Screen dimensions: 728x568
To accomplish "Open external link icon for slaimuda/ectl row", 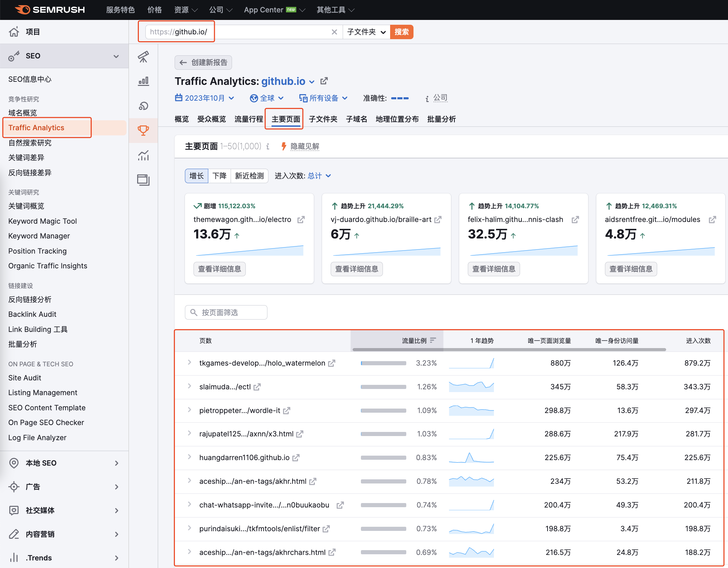I will 257,387.
